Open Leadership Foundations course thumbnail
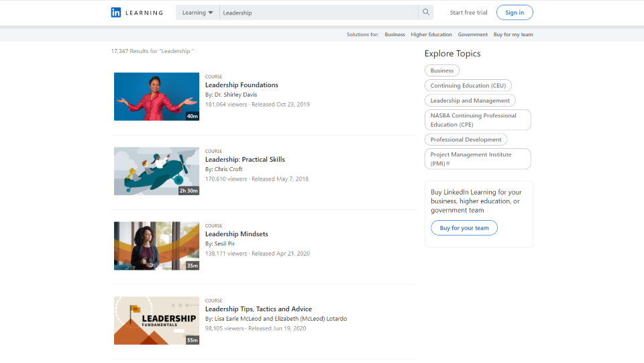The width and height of the screenshot is (644, 363). click(x=156, y=97)
